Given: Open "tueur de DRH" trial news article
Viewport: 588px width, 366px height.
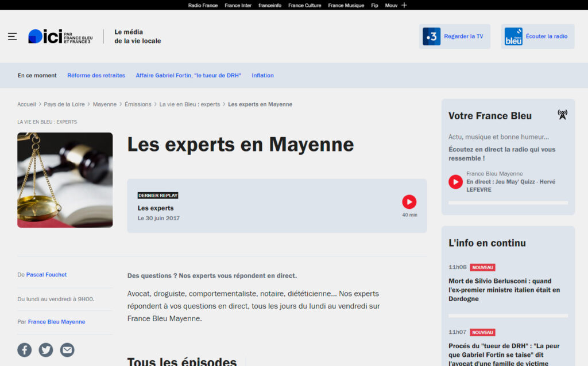Looking at the screenshot, I should pyautogui.click(x=504, y=355).
